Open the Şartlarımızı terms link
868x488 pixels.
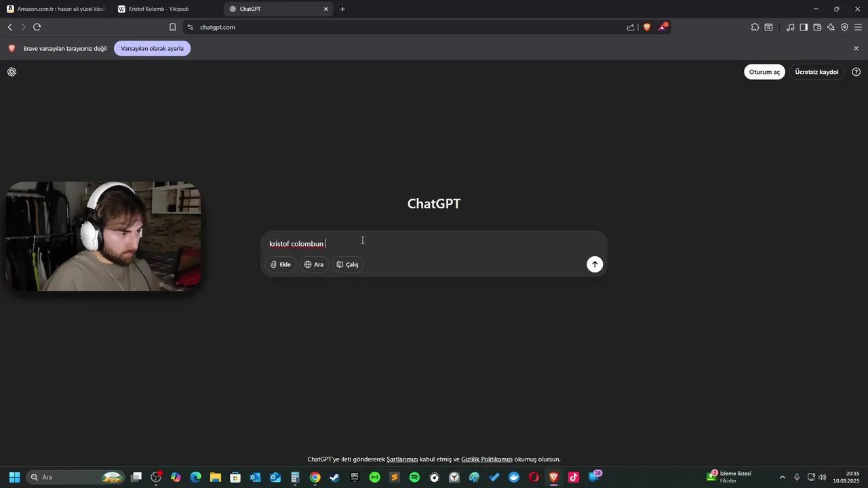click(x=402, y=459)
